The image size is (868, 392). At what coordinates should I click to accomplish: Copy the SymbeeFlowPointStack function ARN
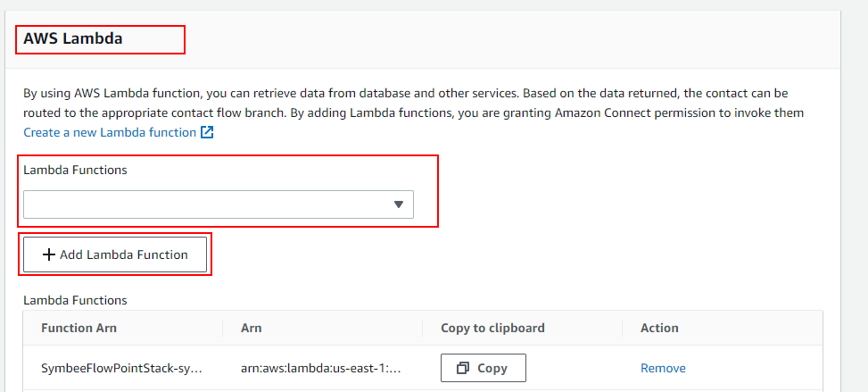click(484, 368)
